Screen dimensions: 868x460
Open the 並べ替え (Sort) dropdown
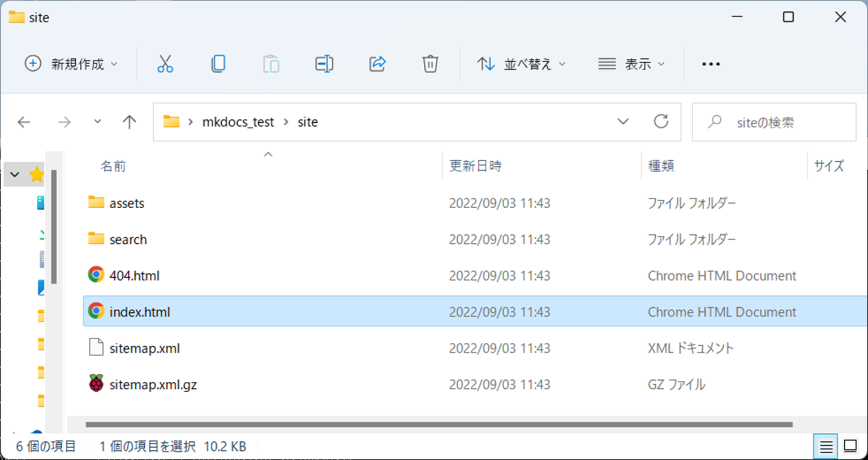tap(521, 63)
